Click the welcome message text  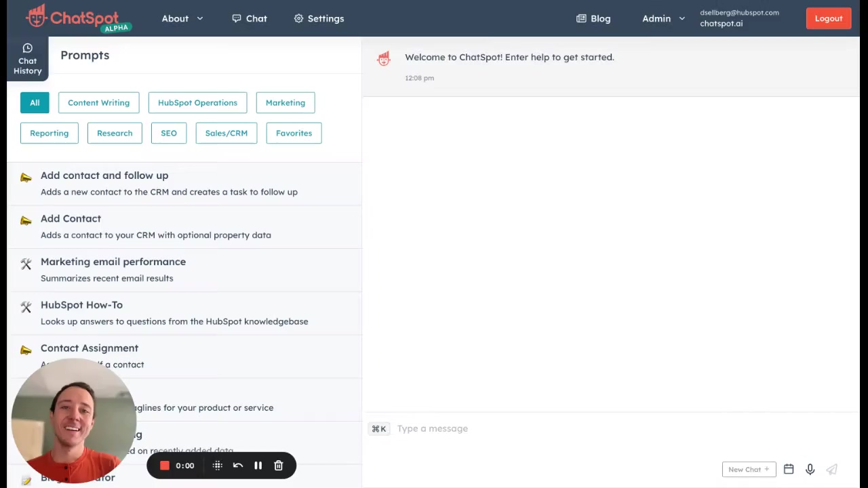click(509, 57)
